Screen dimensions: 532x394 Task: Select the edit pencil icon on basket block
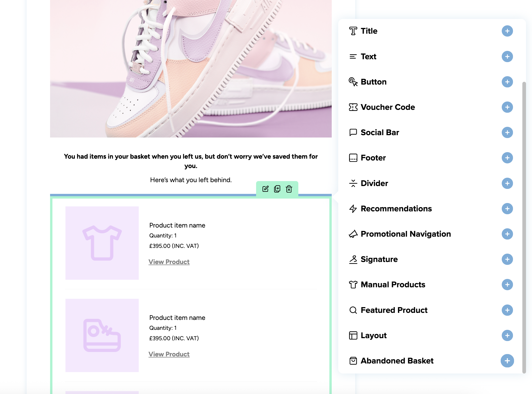266,189
